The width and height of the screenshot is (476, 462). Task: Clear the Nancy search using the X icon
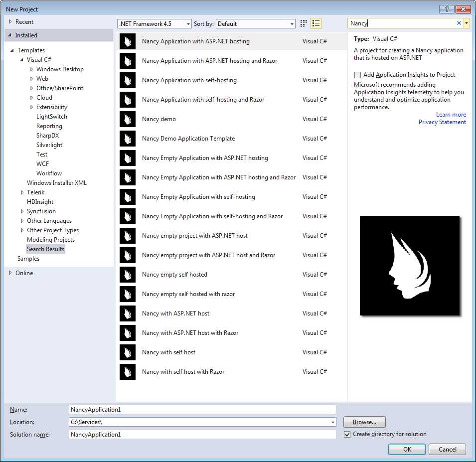click(x=460, y=23)
